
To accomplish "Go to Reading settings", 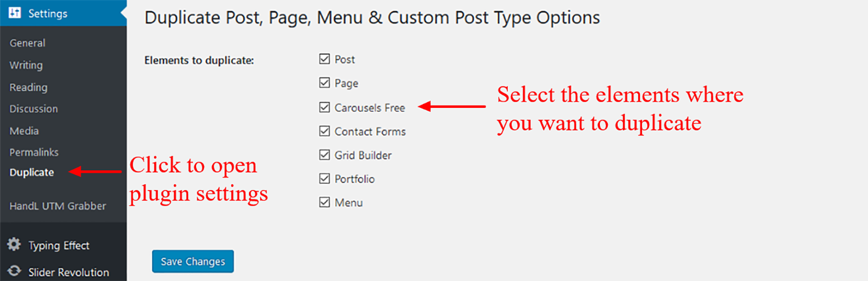I will tap(29, 87).
